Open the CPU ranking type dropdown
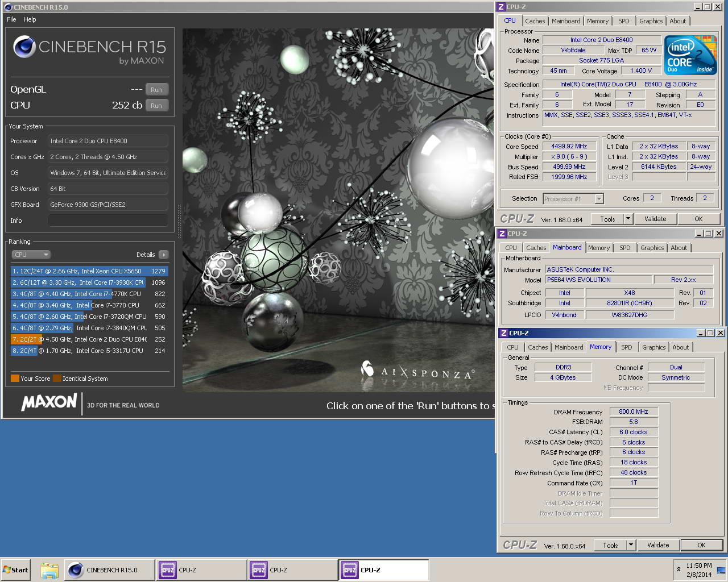The width and height of the screenshot is (728, 582). pyautogui.click(x=31, y=255)
